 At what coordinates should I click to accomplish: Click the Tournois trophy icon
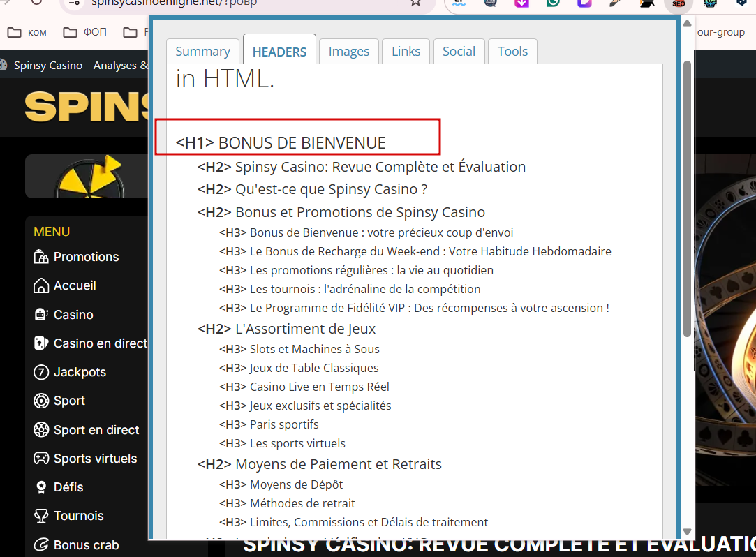tap(41, 516)
